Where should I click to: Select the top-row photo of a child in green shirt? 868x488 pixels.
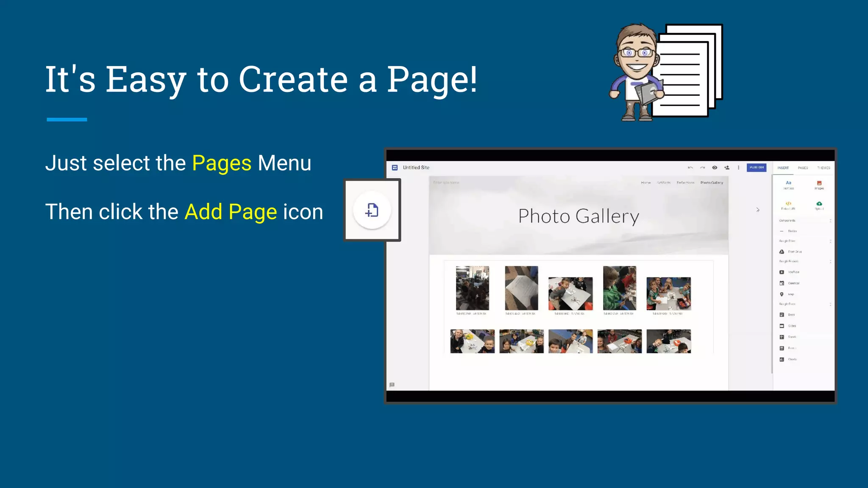pos(619,288)
